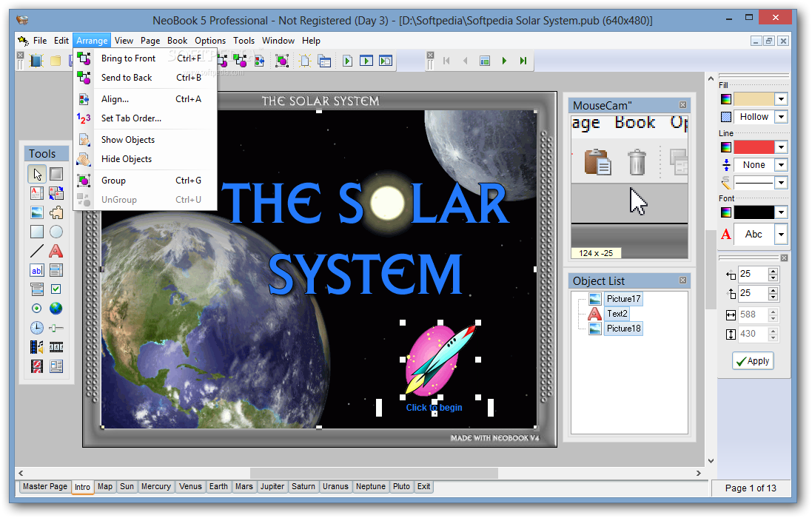Select the rectangle tool
The width and height of the screenshot is (812, 518).
coord(37,232)
